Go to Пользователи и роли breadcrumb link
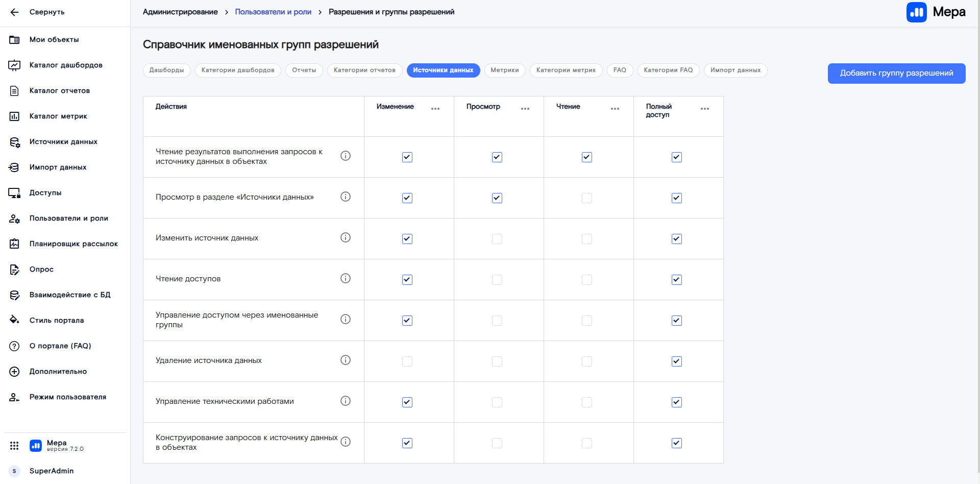 click(273, 12)
